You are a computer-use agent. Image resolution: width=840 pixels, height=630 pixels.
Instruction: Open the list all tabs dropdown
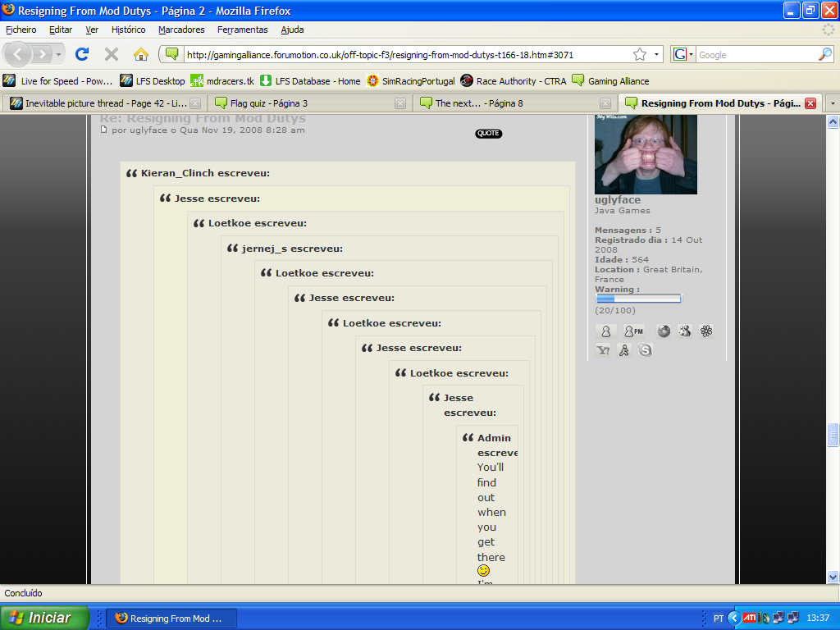(x=832, y=103)
